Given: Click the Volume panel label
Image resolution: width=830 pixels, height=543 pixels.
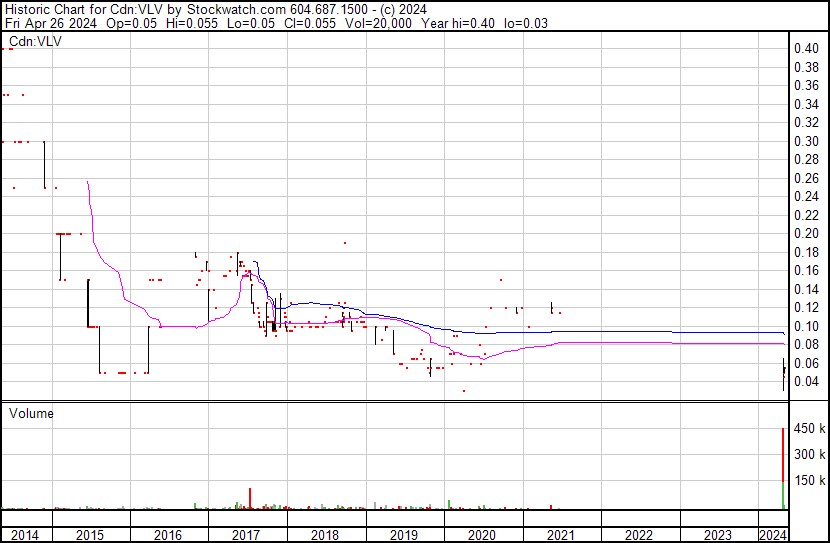Looking at the screenshot, I should click(31, 413).
